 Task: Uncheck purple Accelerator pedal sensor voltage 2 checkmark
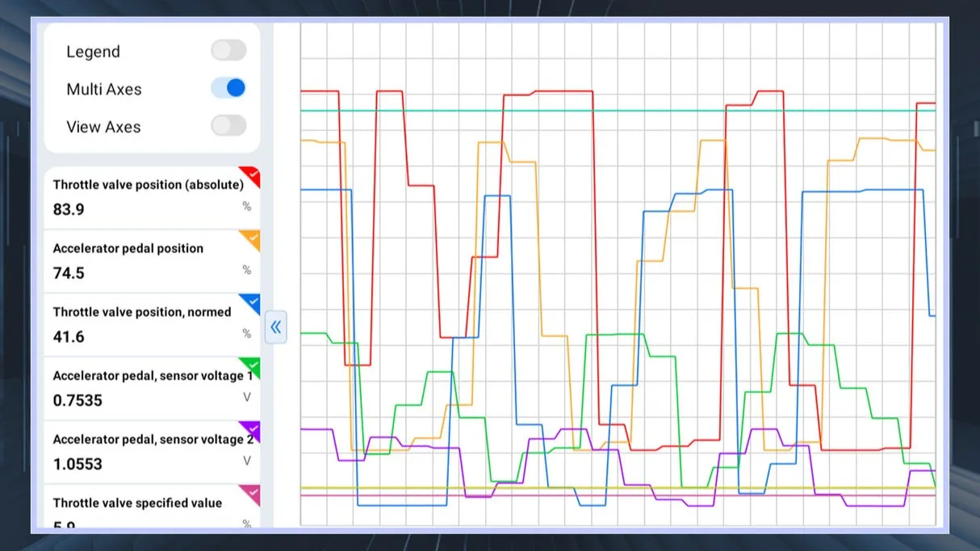click(x=252, y=432)
